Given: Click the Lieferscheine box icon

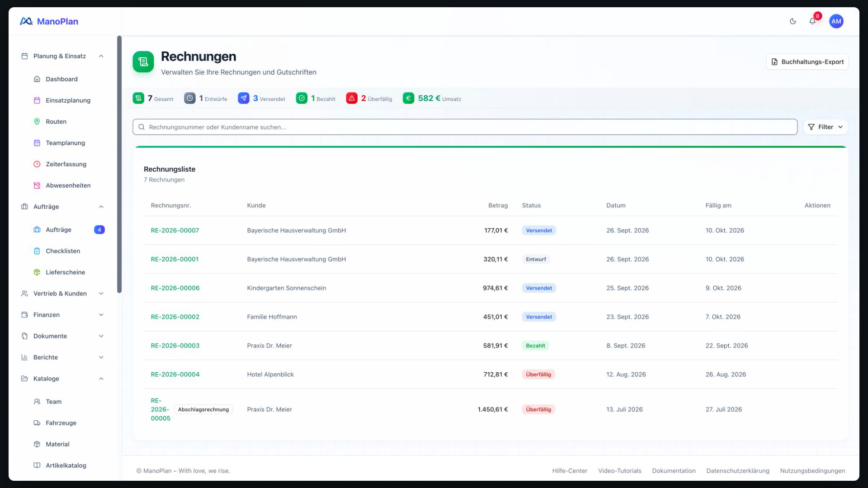Looking at the screenshot, I should (x=37, y=272).
